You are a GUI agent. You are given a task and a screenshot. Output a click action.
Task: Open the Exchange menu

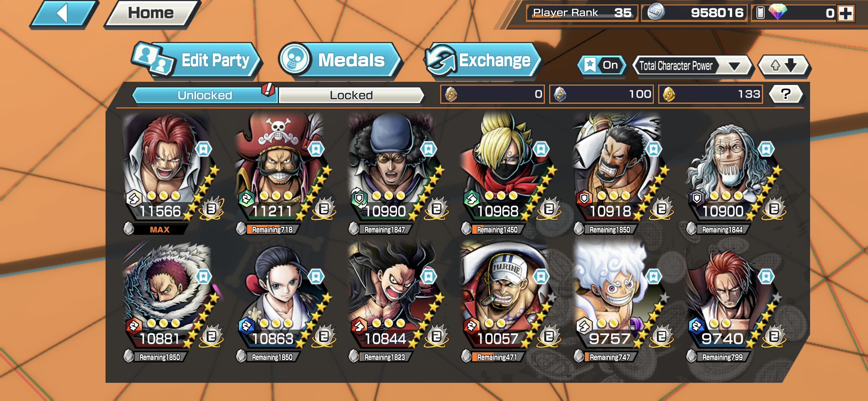click(x=483, y=61)
